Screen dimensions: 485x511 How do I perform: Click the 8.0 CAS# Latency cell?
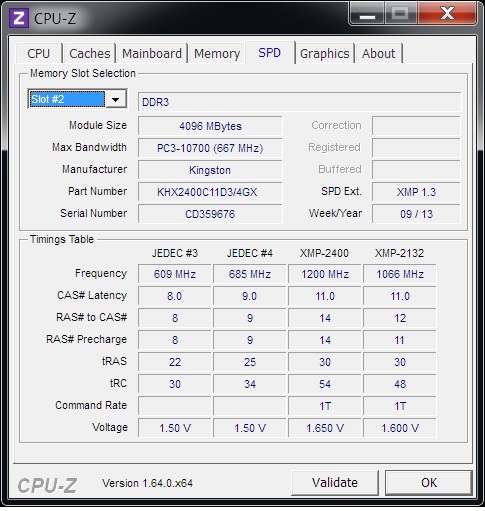point(175,296)
